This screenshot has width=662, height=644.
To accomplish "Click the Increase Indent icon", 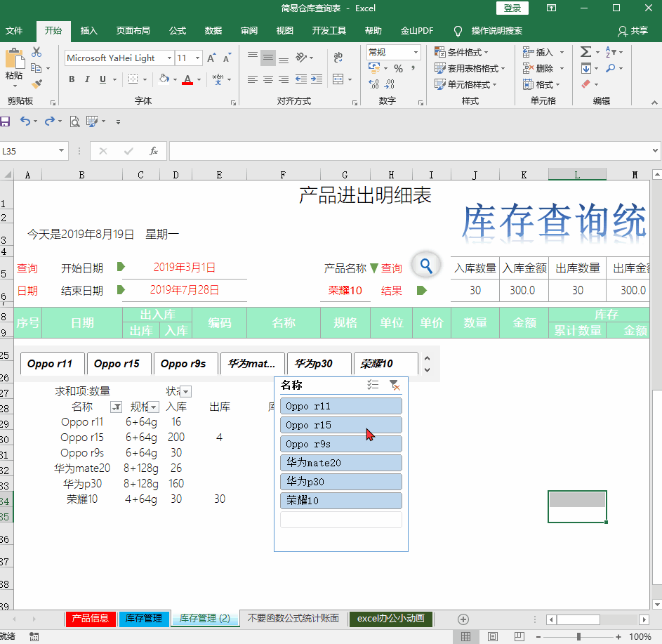I will (x=317, y=79).
